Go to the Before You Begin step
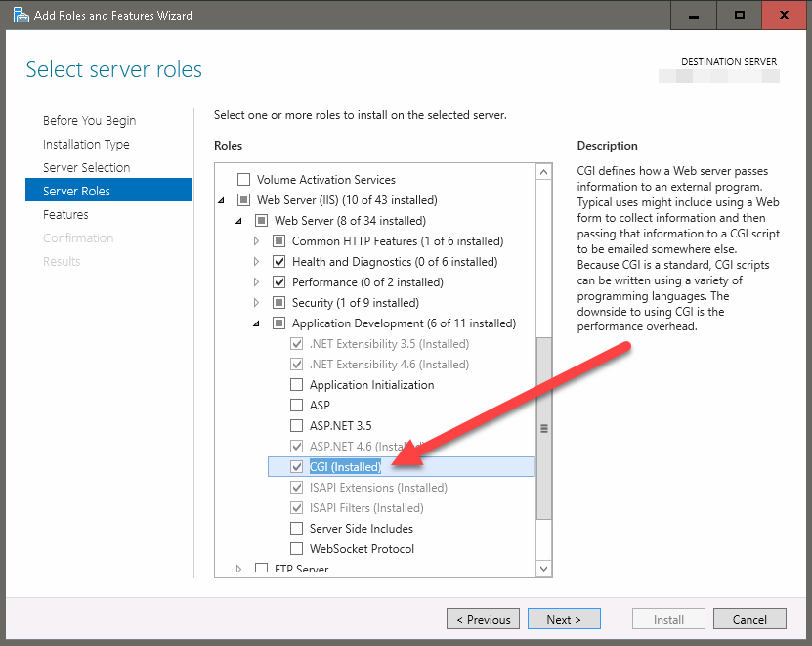812x646 pixels. point(89,121)
